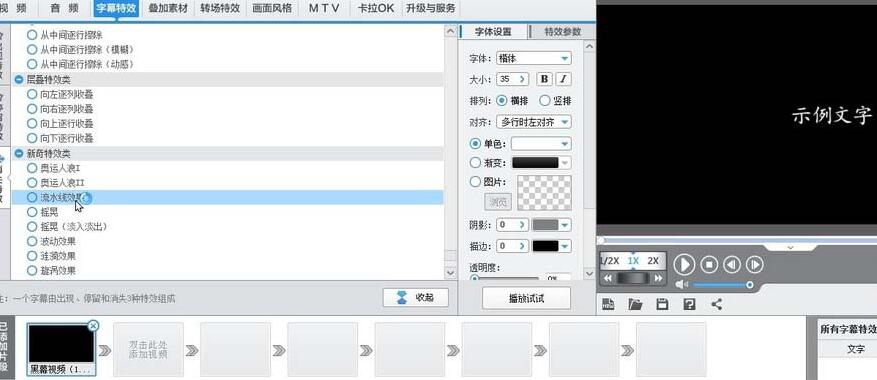Screen dimensions: 877x380
Task: Open 升级与服务 tab
Action: [430, 8]
